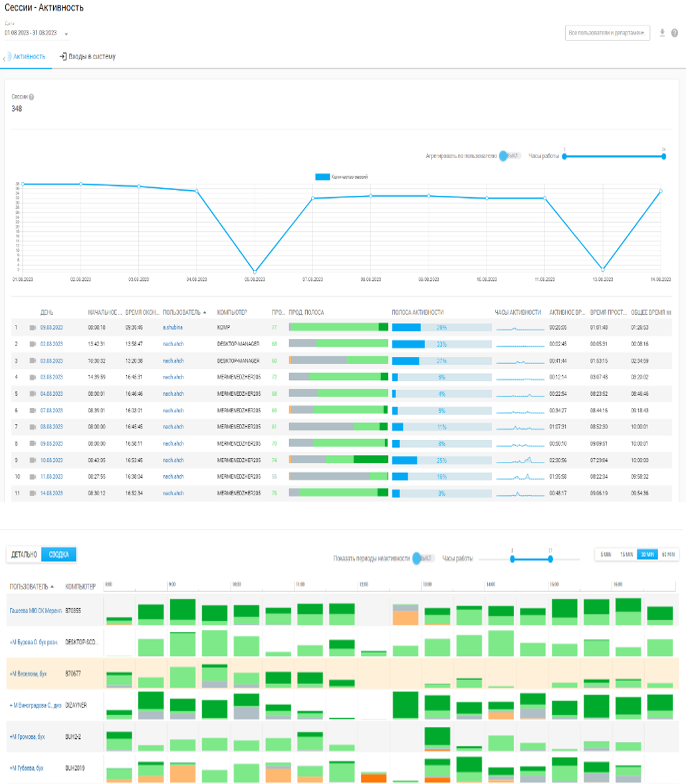Click Часы работы slider right handle above the chart
The width and height of the screenshot is (686, 784).
tap(663, 157)
